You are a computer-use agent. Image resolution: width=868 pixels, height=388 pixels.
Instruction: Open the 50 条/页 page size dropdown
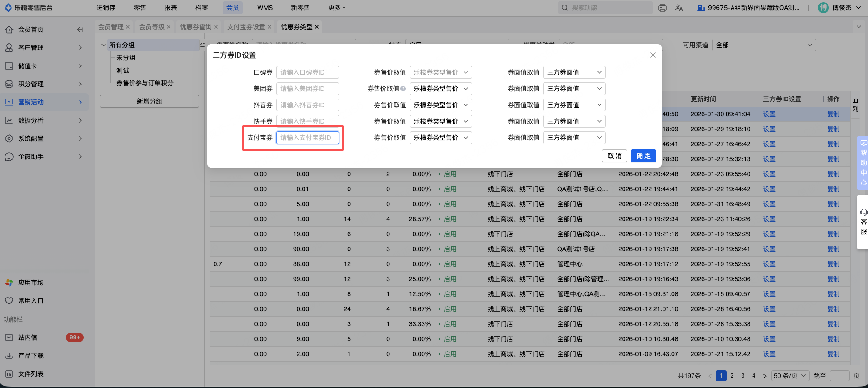(790, 376)
